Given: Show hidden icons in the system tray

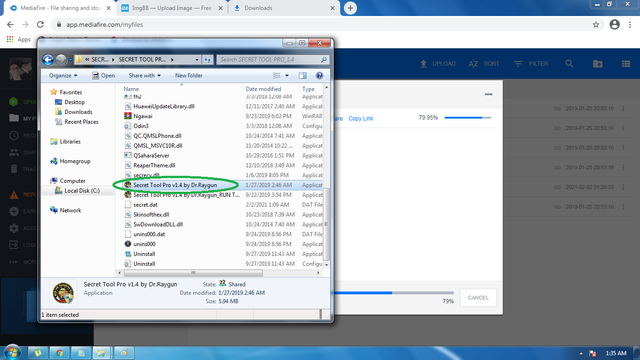Looking at the screenshot, I should (581, 353).
